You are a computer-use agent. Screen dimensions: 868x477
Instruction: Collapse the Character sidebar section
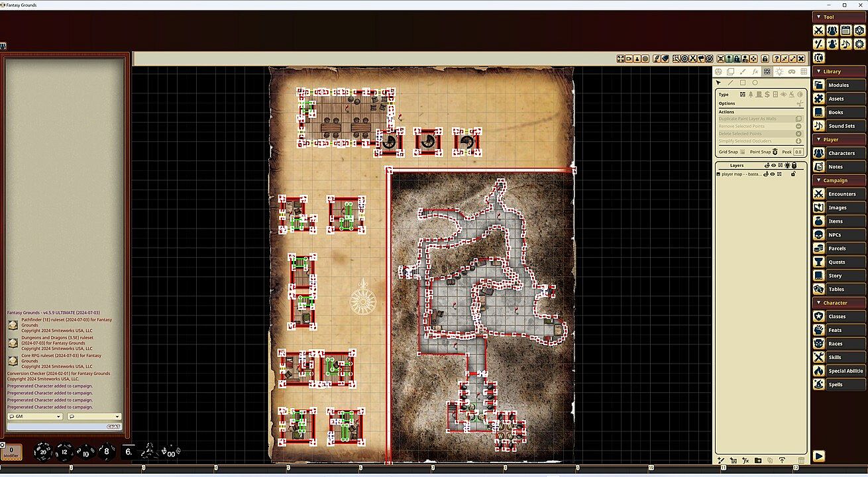818,303
